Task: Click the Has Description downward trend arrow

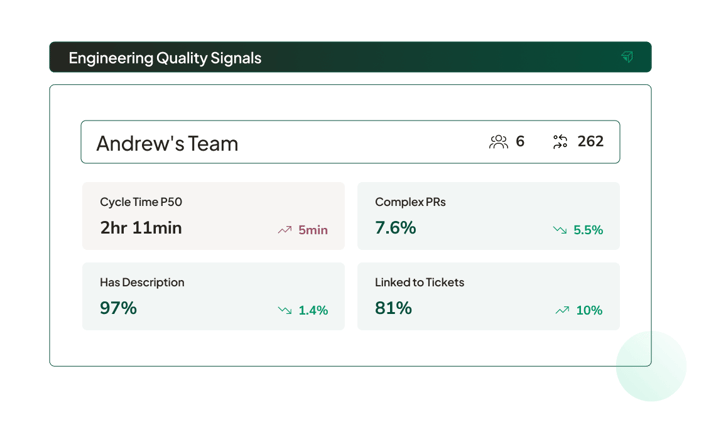Action: (x=285, y=310)
